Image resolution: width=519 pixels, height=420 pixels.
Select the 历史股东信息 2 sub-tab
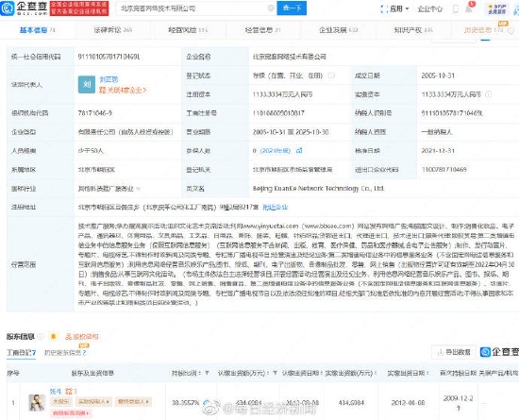click(x=65, y=353)
